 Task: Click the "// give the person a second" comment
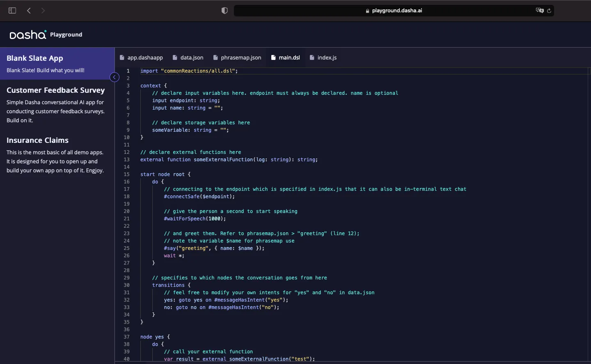click(x=231, y=211)
